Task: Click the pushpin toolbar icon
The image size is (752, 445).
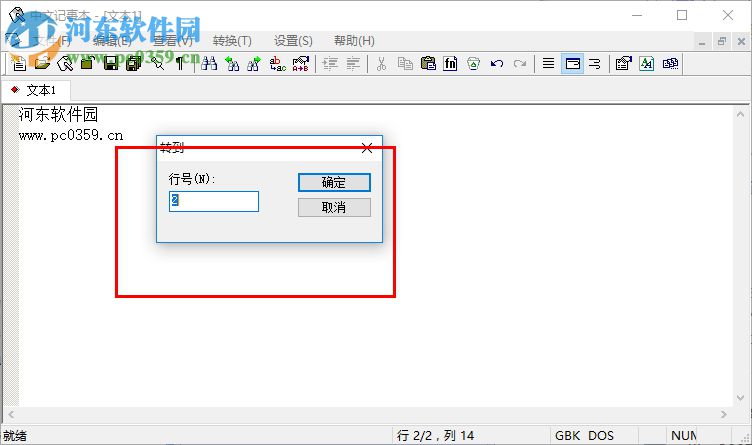Action: click(157, 63)
